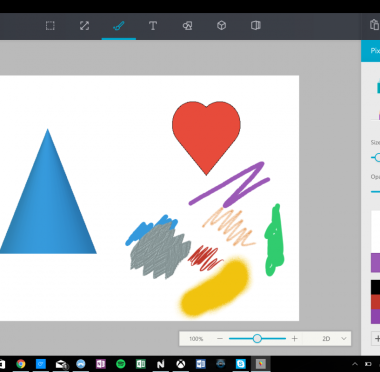This screenshot has width=380, height=372.
Task: Open Google Chrome from the taskbar
Action: (21, 364)
